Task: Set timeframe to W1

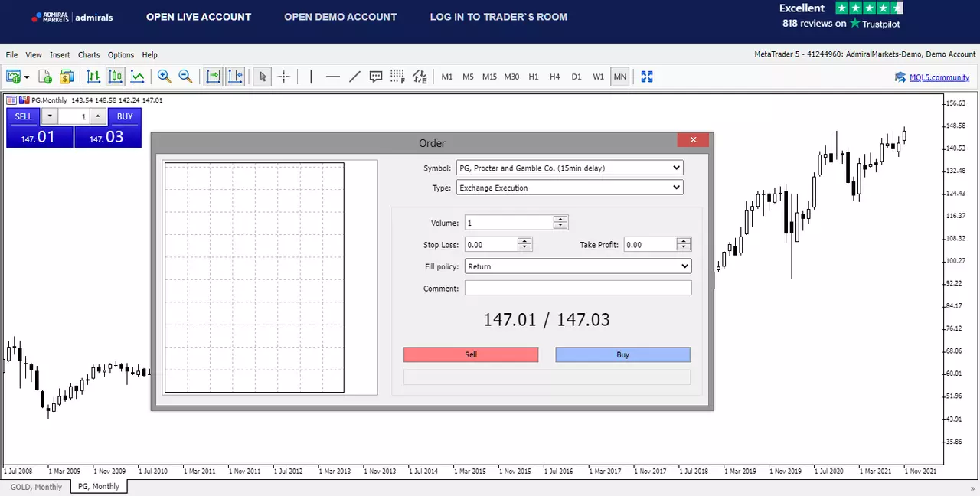Action: point(598,77)
